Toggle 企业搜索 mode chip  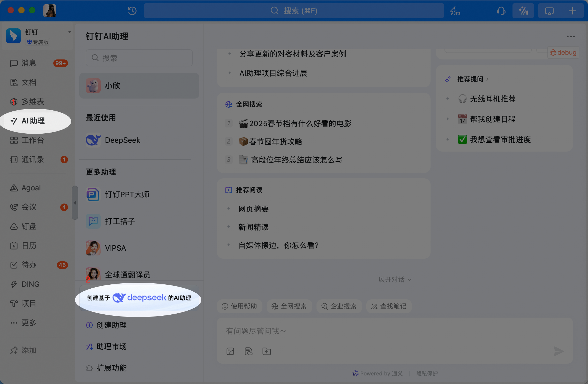tap(339, 306)
